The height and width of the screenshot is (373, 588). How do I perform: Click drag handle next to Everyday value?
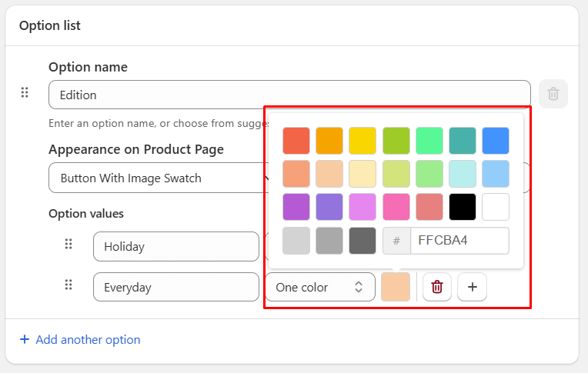(68, 285)
